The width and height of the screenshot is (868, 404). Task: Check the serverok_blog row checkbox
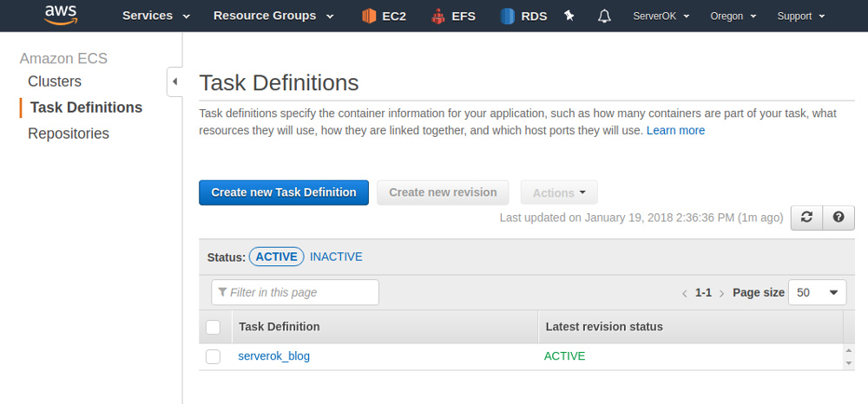point(214,356)
